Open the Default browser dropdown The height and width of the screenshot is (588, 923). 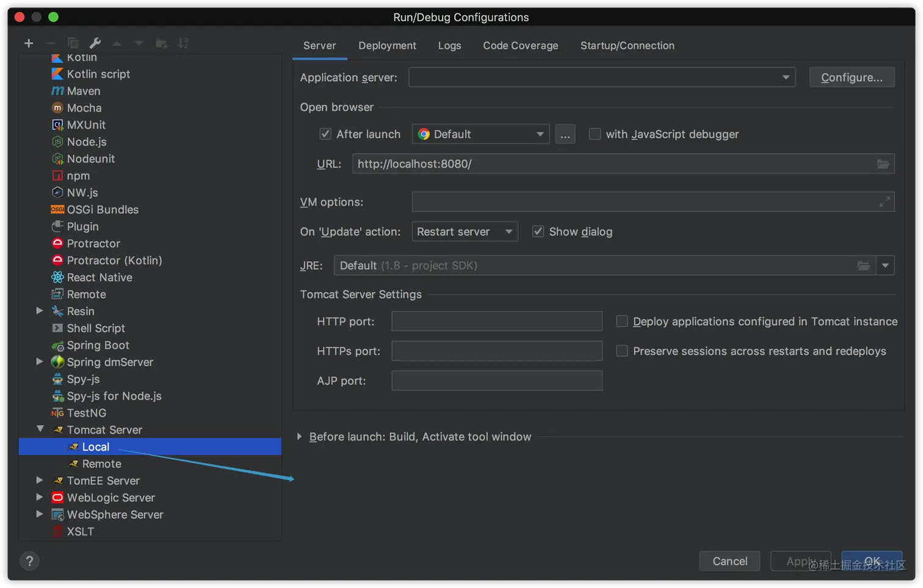coord(480,134)
